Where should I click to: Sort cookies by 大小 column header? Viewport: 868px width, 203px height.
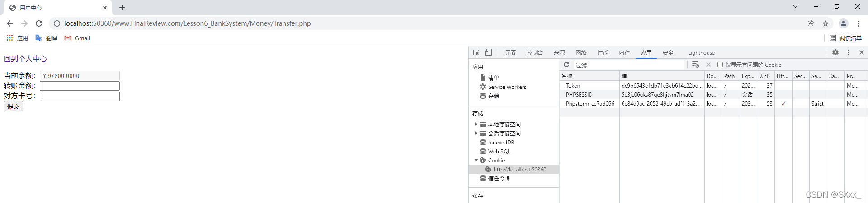pyautogui.click(x=766, y=76)
